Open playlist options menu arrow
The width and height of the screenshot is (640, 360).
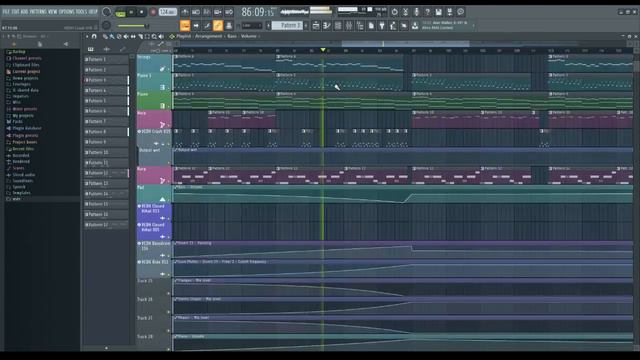87,36
